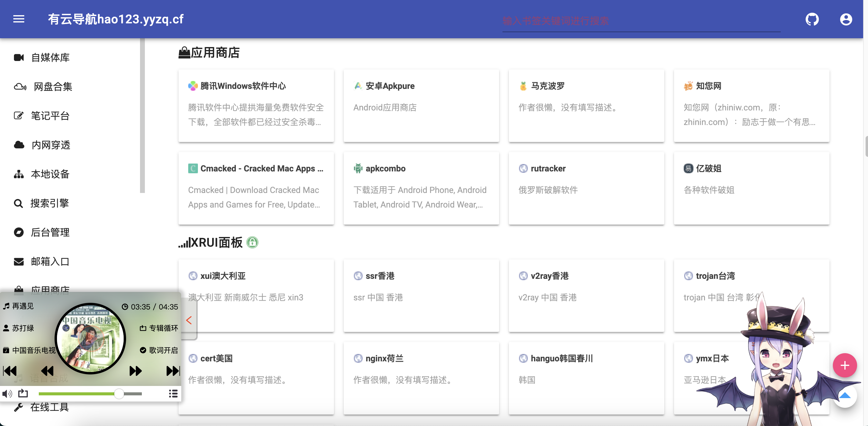Screen dimensions: 868x426
Task: Click the playback time 03:35 / 04:35
Action: pos(150,306)
